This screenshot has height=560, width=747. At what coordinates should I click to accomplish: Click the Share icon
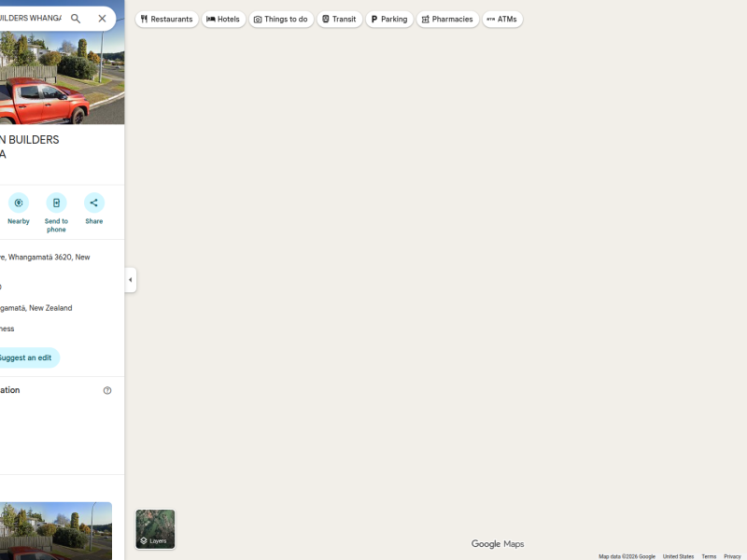pyautogui.click(x=93, y=203)
